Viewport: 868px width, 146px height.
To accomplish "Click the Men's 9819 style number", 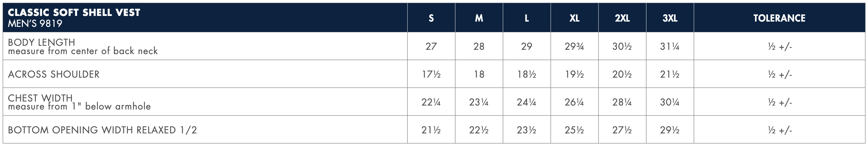I will [35, 24].
